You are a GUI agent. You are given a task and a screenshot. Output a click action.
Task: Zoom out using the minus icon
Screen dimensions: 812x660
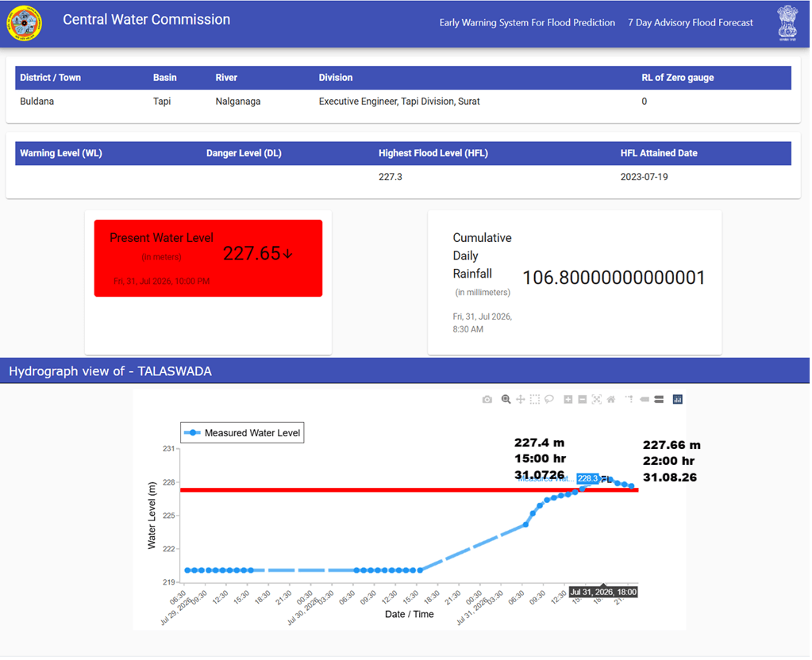(x=583, y=400)
